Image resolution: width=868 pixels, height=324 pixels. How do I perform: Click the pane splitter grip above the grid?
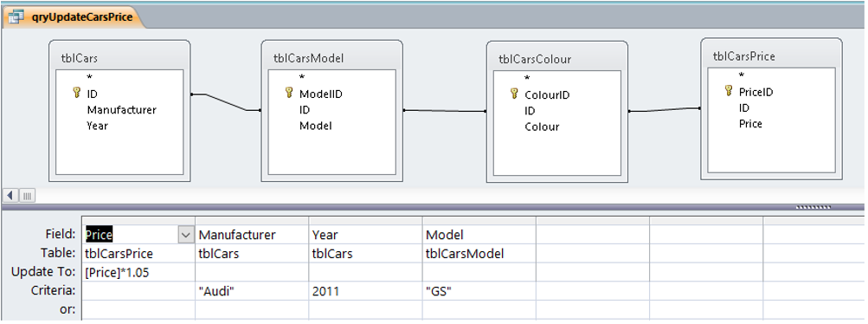813,208
